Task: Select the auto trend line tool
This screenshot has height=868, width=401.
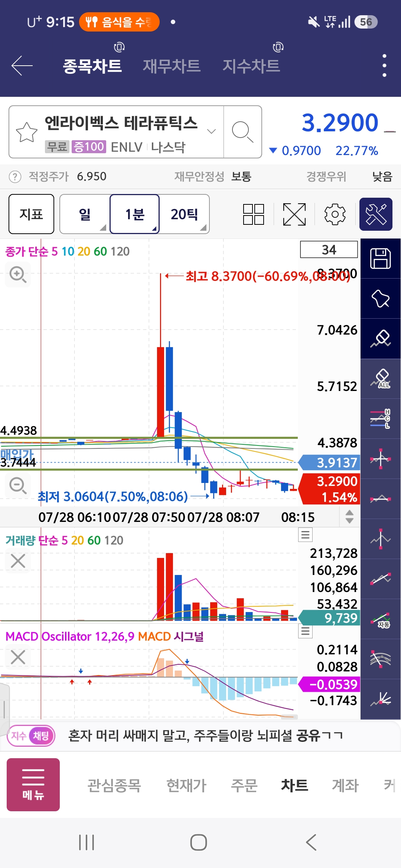Action: point(381,619)
